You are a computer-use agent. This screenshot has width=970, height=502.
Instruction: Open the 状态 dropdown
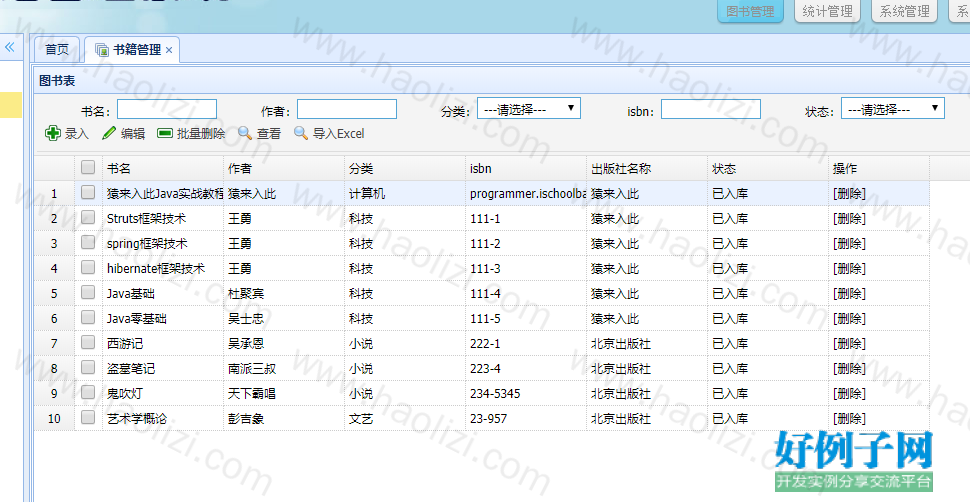893,109
